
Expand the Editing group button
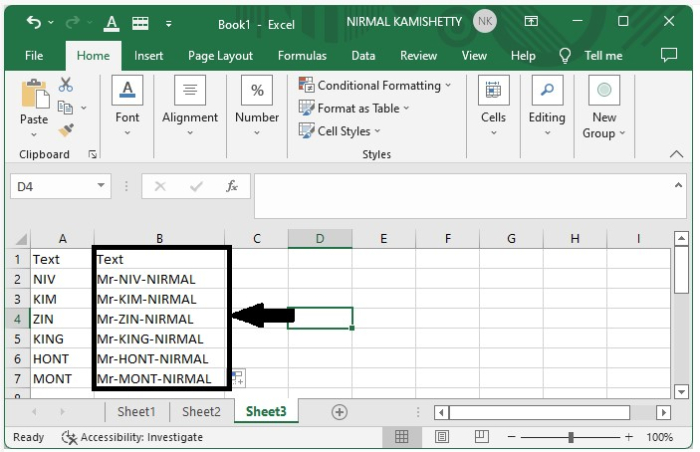[x=547, y=105]
